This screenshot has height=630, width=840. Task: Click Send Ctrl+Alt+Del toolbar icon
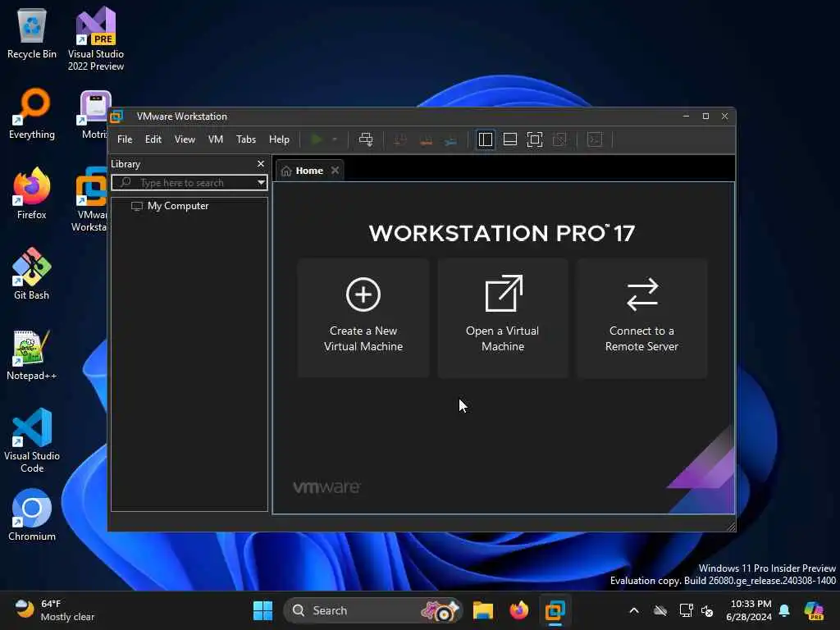click(x=366, y=139)
